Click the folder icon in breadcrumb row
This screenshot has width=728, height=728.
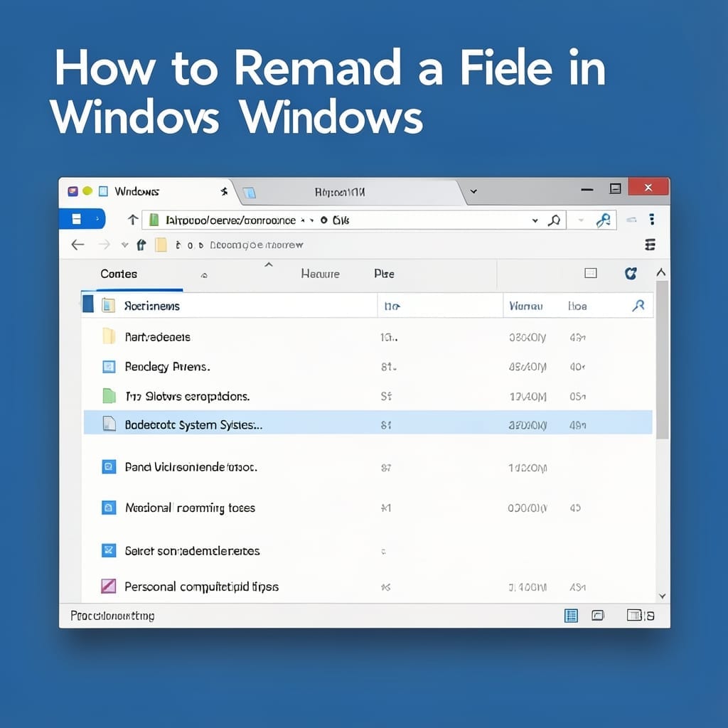click(161, 245)
